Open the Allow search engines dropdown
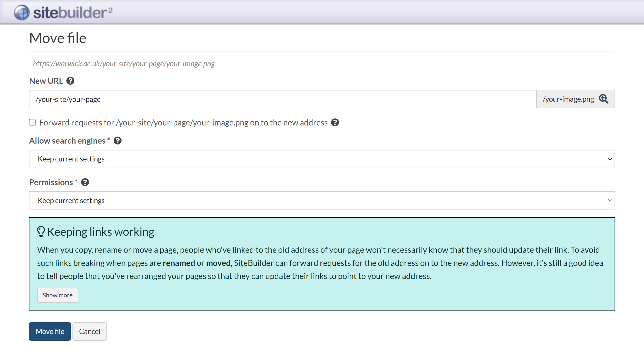This screenshot has width=644, height=361. coord(322,159)
